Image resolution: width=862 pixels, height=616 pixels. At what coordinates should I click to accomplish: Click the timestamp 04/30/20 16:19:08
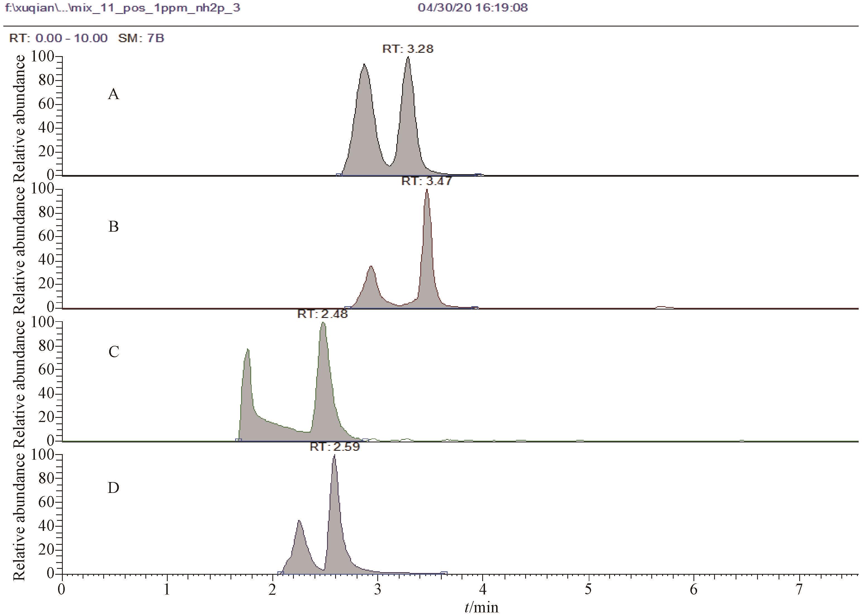[473, 8]
